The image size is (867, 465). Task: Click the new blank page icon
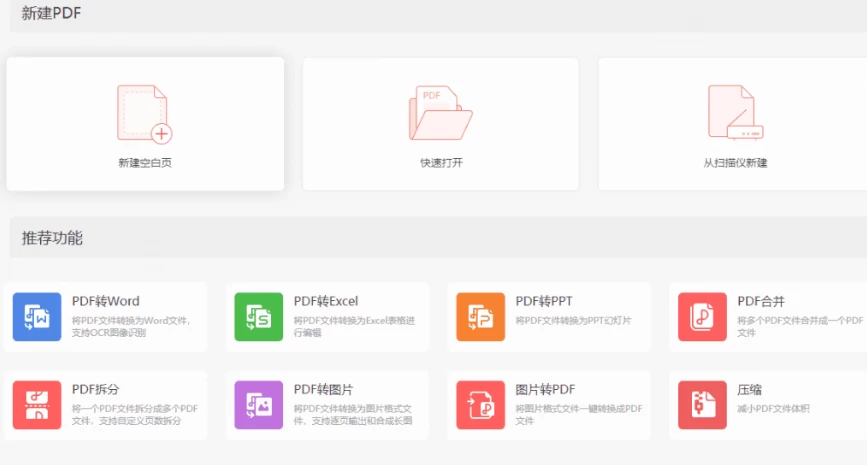point(145,113)
